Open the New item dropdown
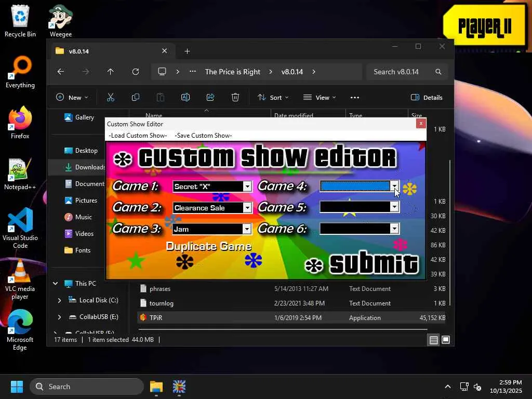This screenshot has width=532, height=399. (72, 97)
